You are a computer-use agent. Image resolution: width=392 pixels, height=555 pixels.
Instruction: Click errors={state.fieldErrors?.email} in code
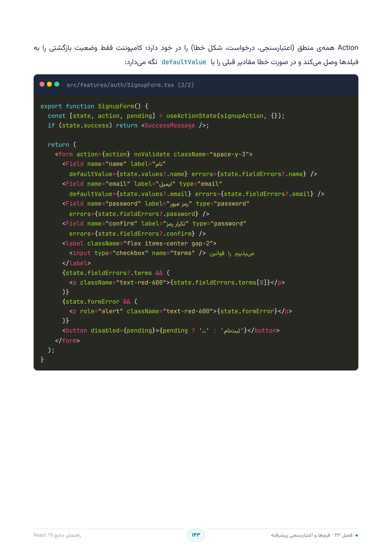tap(254, 194)
